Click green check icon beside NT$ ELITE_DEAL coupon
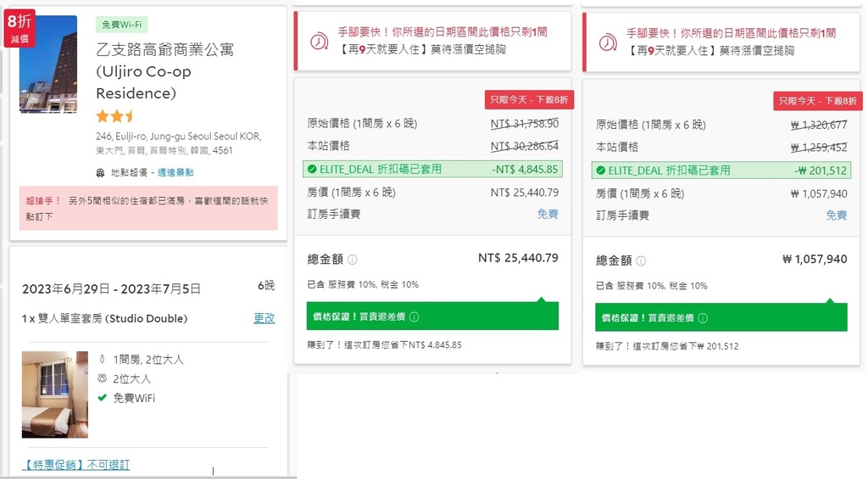The image size is (868, 498). click(312, 169)
